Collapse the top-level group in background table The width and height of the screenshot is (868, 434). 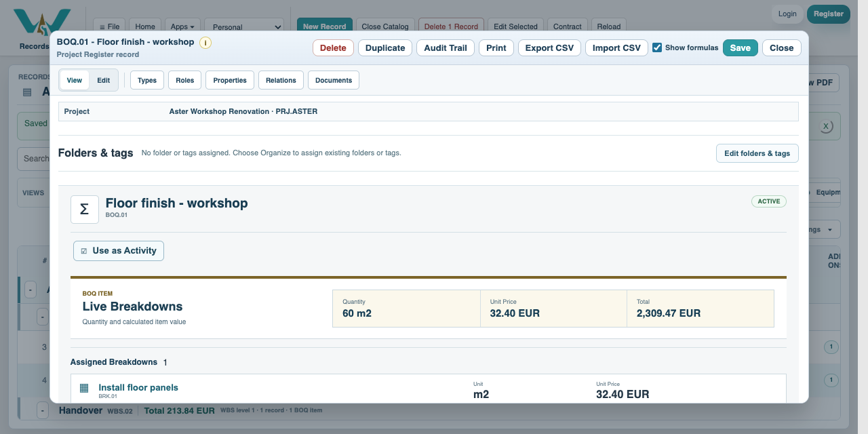pos(30,290)
